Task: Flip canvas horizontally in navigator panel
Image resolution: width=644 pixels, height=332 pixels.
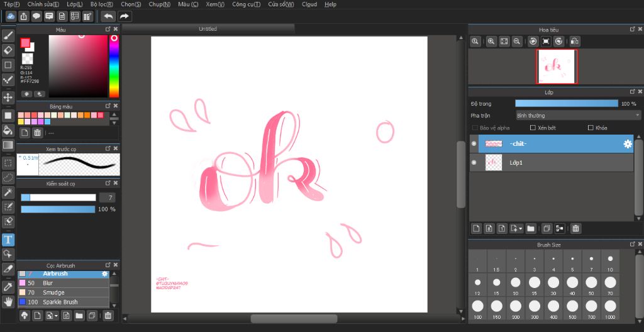Action: (575, 41)
